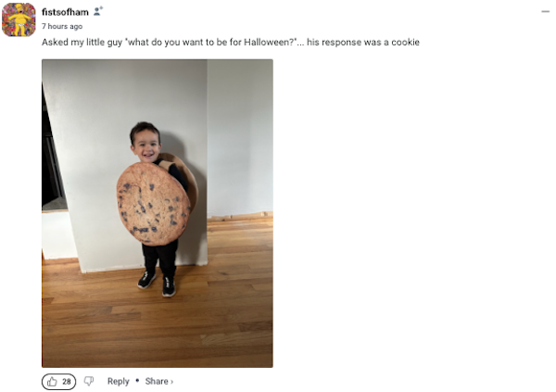Viewport: 556px width, 392px height.
Task: Collapse the comment using the dash icon
Action: click(546, 12)
